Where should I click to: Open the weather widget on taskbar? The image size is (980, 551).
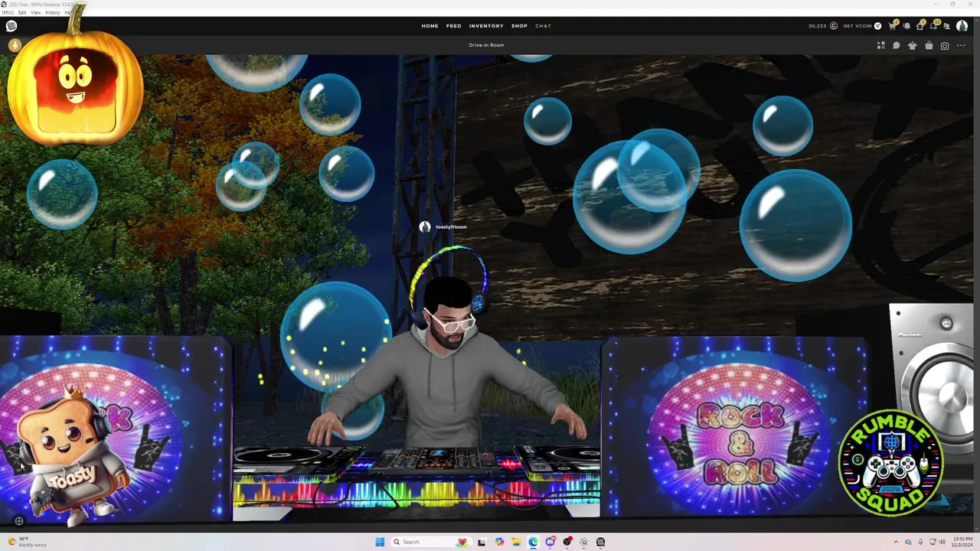[27, 542]
